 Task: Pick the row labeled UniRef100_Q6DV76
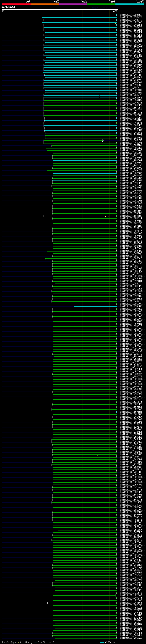coord(131,95)
